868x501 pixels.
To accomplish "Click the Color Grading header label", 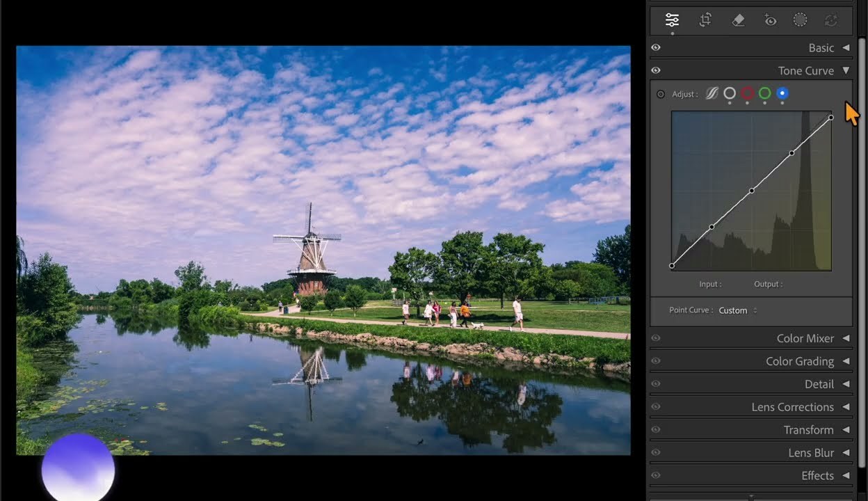I will click(800, 362).
